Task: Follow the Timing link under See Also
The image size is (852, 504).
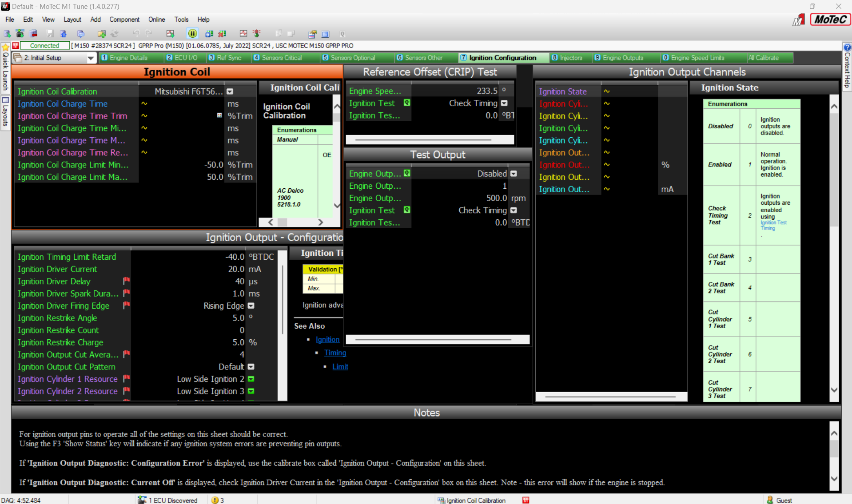Action: [x=335, y=353]
